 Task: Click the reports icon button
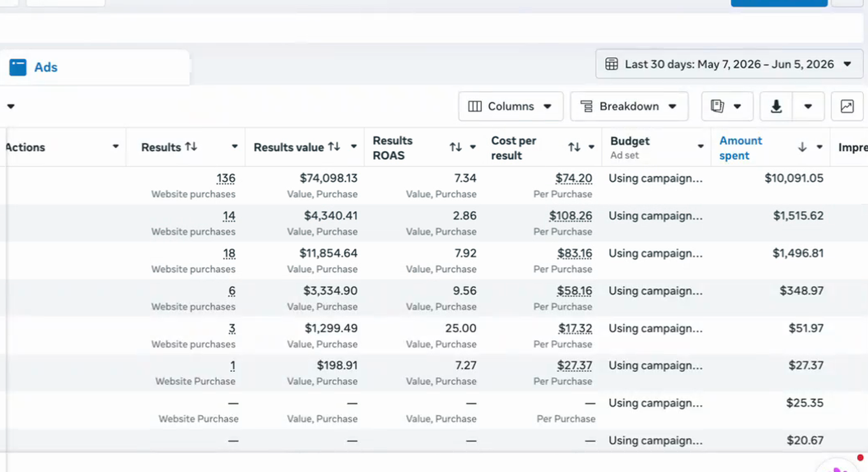tap(717, 106)
